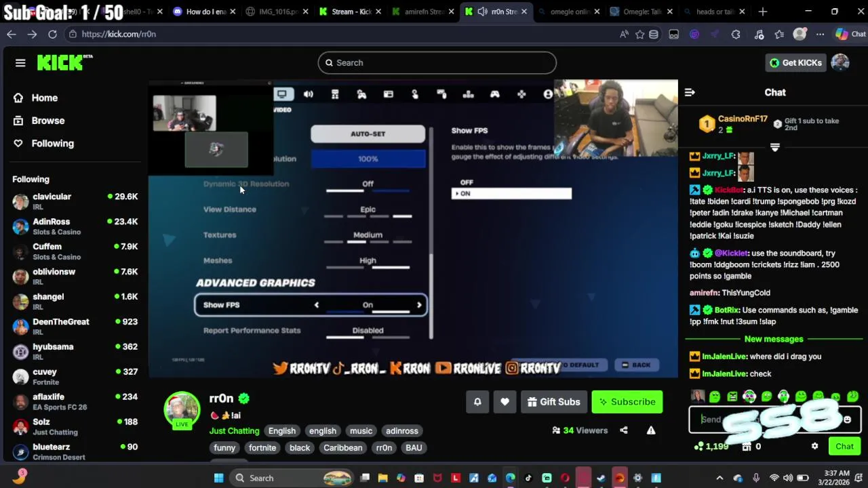Go forward in browser
This screenshot has height=488, width=868.
pos(32,34)
